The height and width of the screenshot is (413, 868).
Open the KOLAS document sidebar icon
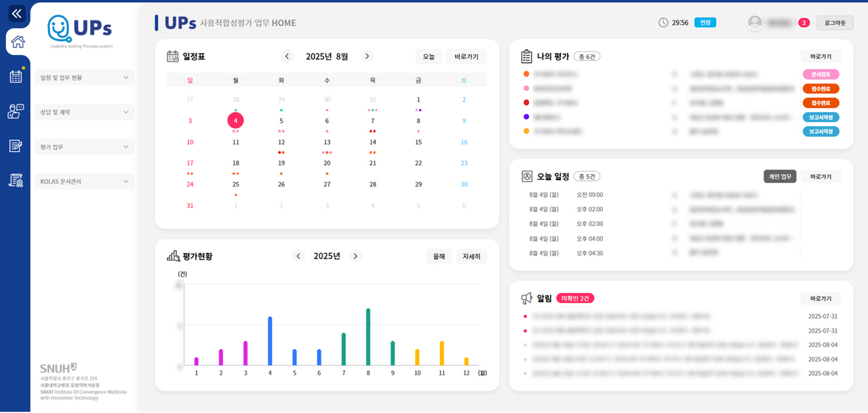point(16,180)
